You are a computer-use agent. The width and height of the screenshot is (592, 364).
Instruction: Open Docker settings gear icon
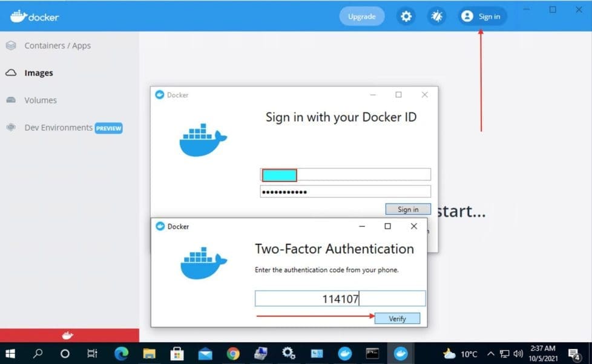406,16
